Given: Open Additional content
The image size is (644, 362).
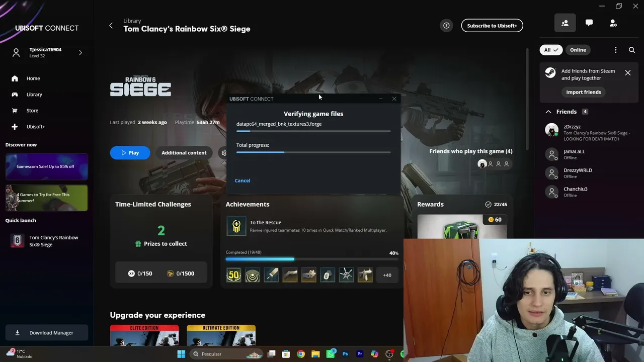Looking at the screenshot, I should [184, 153].
